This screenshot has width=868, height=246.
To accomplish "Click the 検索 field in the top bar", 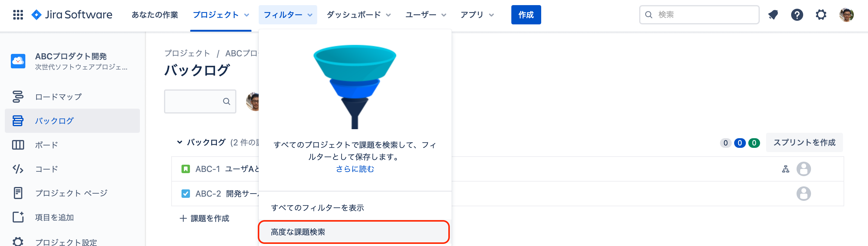I will pyautogui.click(x=699, y=15).
